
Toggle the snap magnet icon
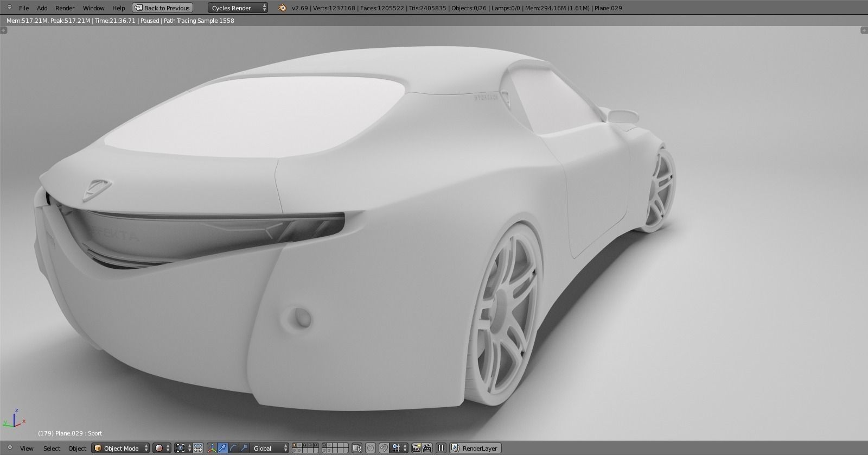[x=384, y=448]
